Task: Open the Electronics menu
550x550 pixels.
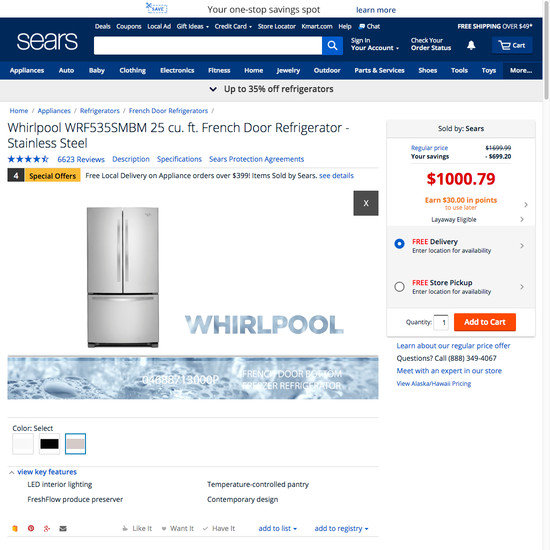Action: click(177, 71)
